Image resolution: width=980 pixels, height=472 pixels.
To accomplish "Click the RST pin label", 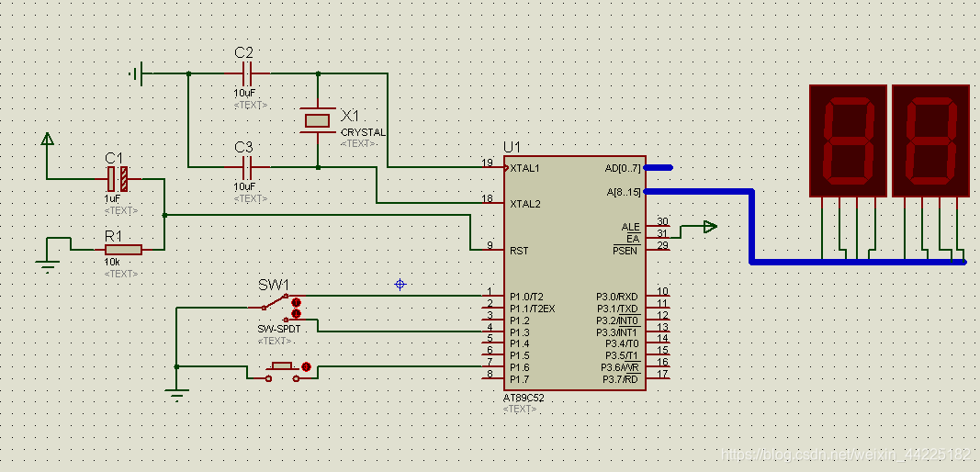I will tap(519, 251).
